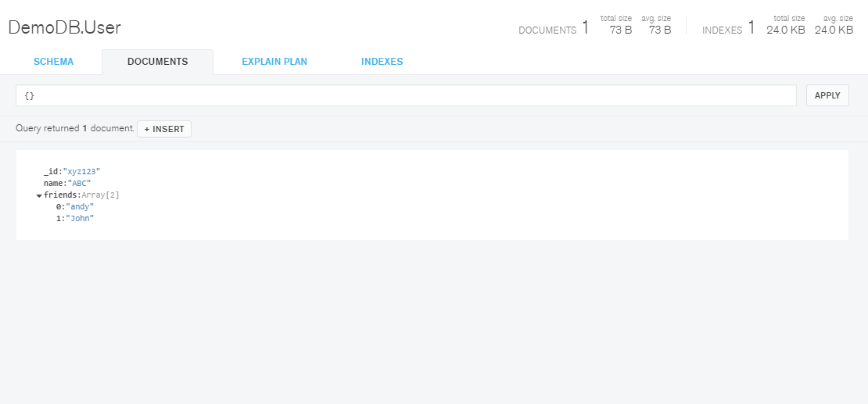This screenshot has width=868, height=404.
Task: Open the EXPLAIN PLAN tab
Action: (x=274, y=62)
